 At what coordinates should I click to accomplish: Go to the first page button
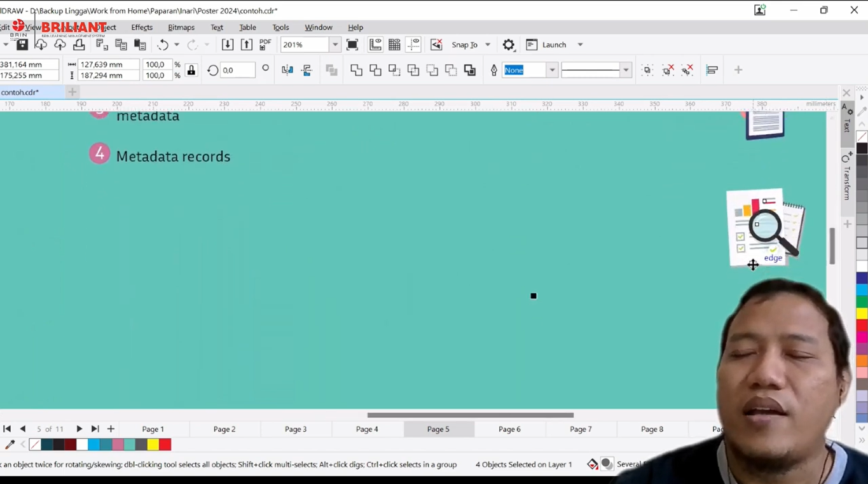tap(7, 429)
